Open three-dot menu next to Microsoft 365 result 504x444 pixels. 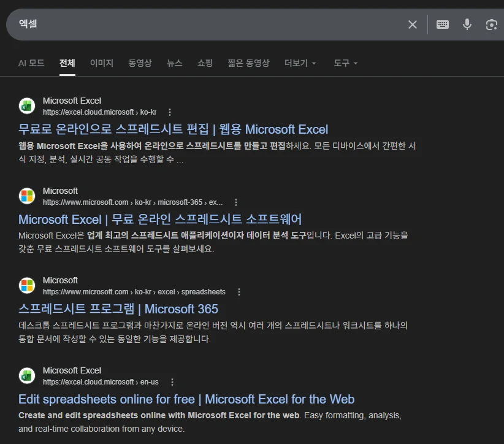tap(239, 291)
